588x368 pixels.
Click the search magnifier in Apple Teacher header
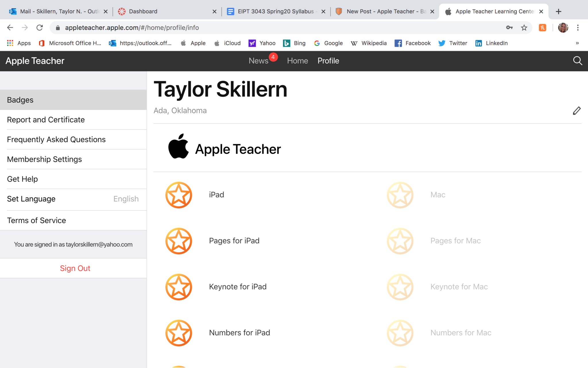pyautogui.click(x=577, y=61)
